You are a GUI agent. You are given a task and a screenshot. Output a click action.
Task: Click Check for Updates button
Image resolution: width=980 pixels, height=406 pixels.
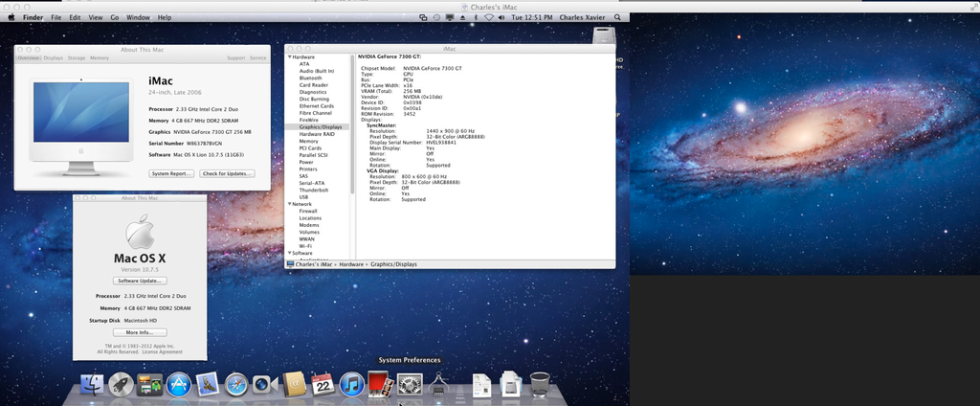pyautogui.click(x=227, y=173)
